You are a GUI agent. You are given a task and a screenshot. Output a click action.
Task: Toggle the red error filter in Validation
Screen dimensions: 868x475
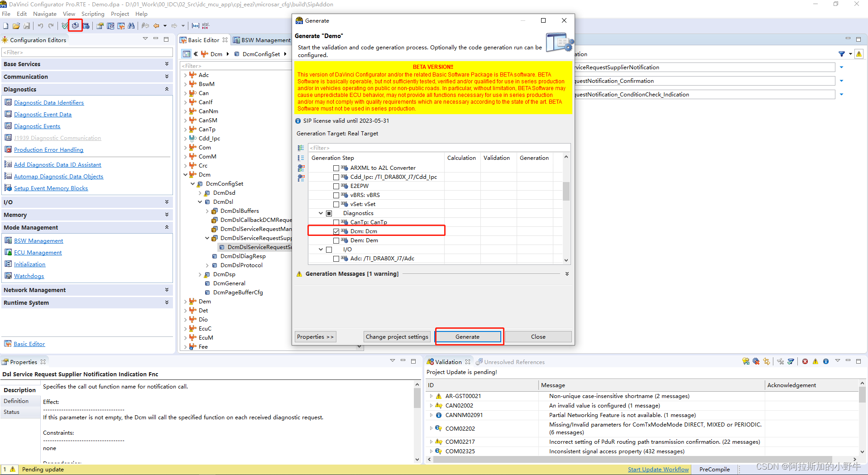click(x=805, y=361)
